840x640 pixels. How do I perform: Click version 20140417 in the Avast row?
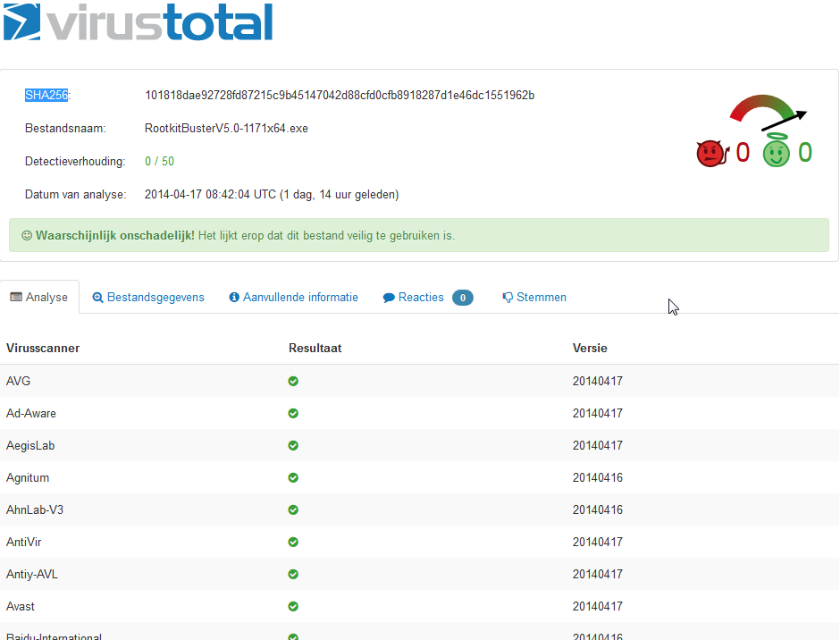point(598,606)
